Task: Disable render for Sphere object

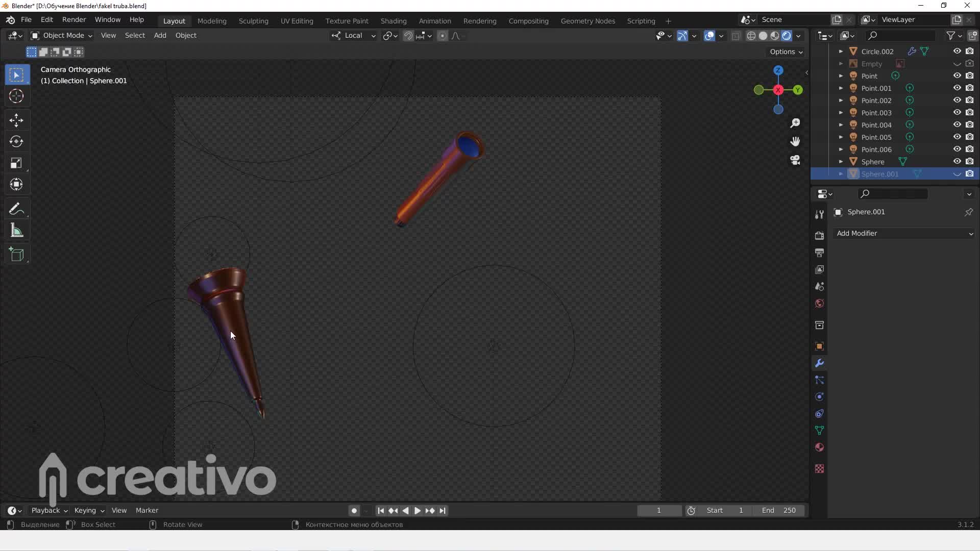Action: (x=970, y=161)
